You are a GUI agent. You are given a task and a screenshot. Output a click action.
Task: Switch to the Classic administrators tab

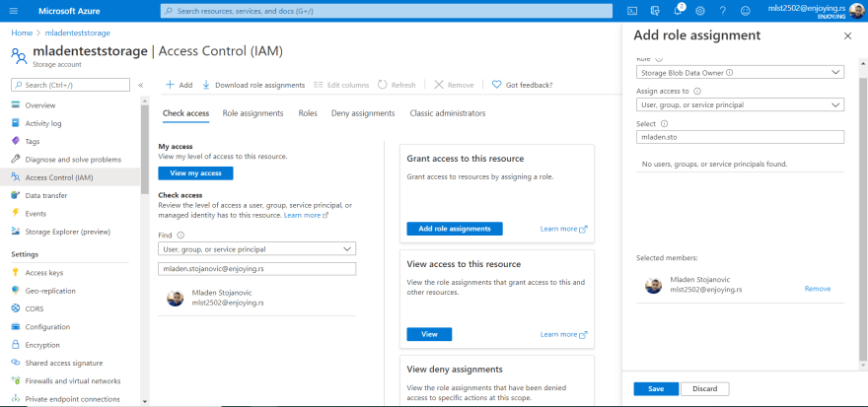point(448,113)
